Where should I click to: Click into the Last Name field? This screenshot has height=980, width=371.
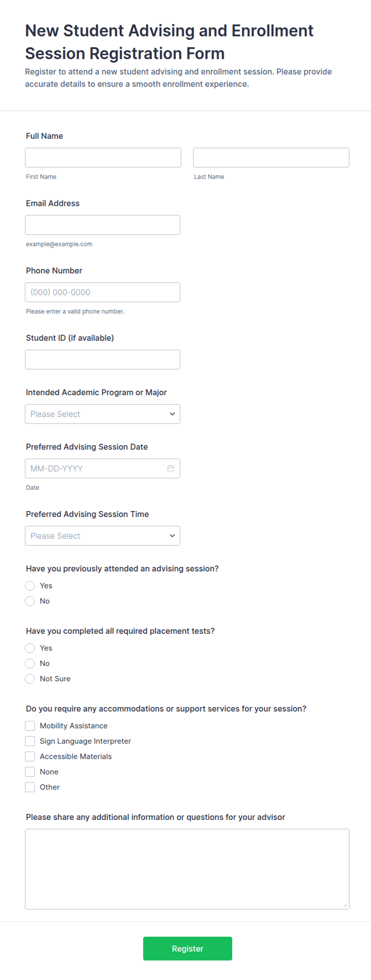pyautogui.click(x=271, y=158)
